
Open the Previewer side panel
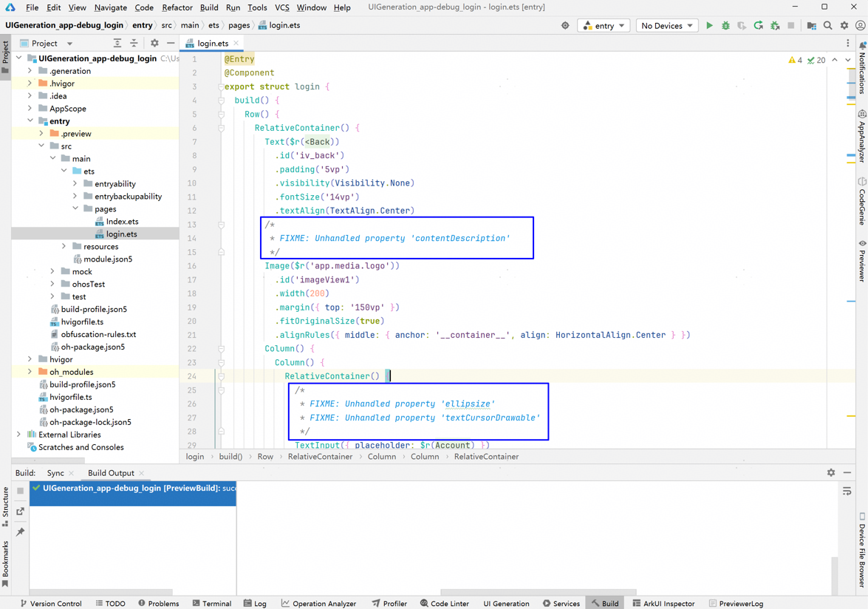tap(862, 259)
